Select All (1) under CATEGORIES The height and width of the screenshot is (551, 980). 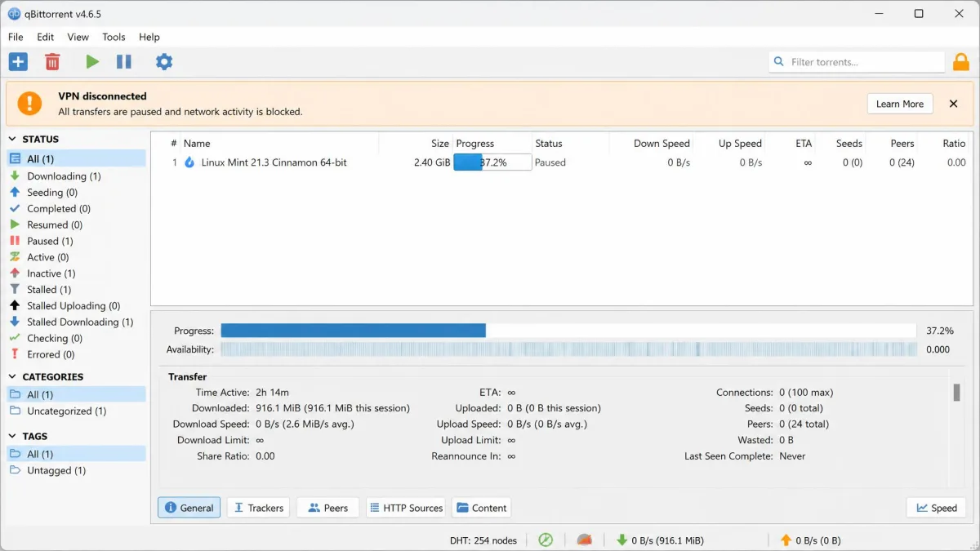click(77, 394)
